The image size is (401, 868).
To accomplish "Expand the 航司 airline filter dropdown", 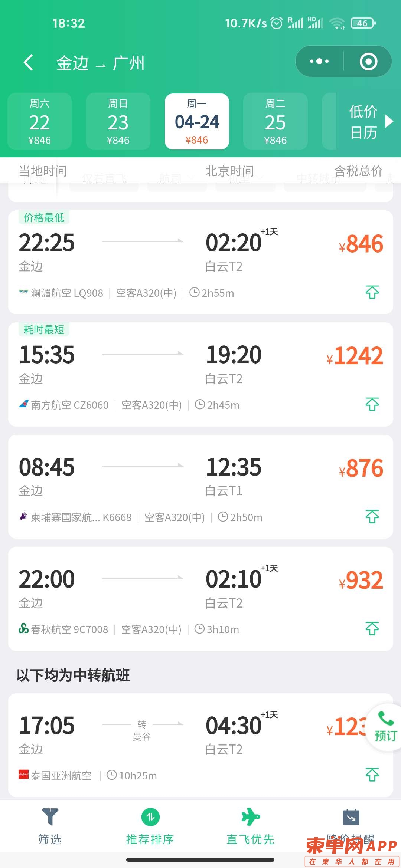I will (x=177, y=179).
